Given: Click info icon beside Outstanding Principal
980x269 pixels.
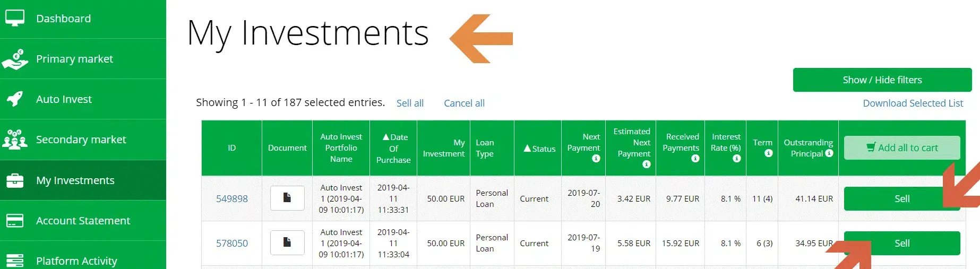Looking at the screenshot, I should [x=829, y=153].
